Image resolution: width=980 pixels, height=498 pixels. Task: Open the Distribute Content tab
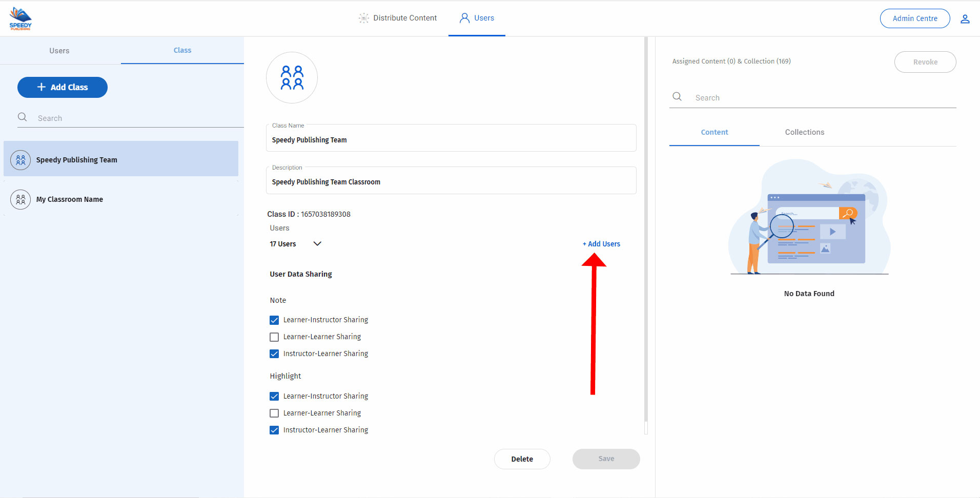(x=398, y=18)
